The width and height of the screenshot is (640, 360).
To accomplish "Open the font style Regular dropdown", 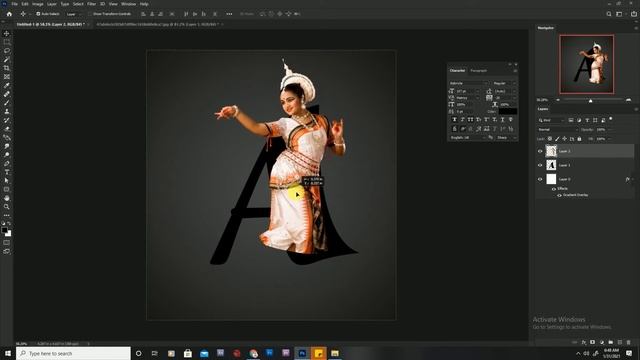I will [504, 83].
